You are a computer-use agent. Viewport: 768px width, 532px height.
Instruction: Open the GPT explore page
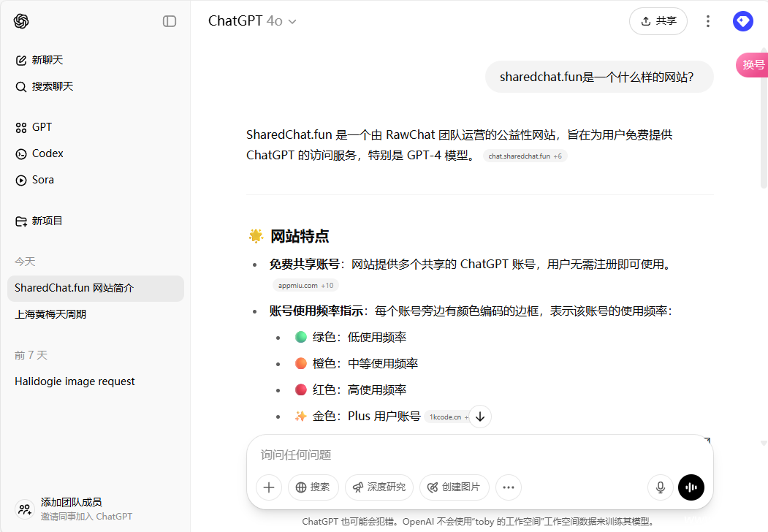(x=42, y=127)
